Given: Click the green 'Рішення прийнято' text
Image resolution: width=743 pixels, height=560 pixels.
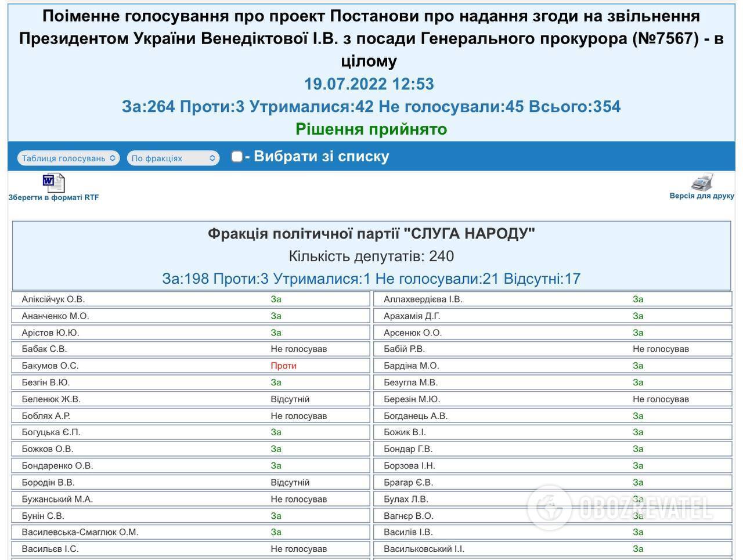Looking at the screenshot, I should click(370, 129).
